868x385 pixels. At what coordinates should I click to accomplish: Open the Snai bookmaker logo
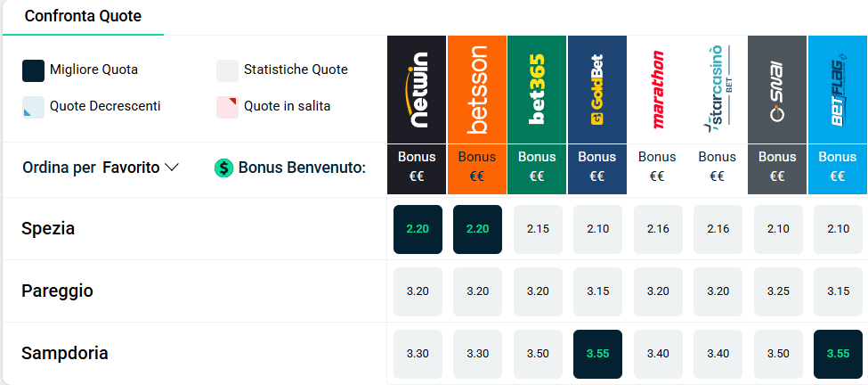[777, 89]
